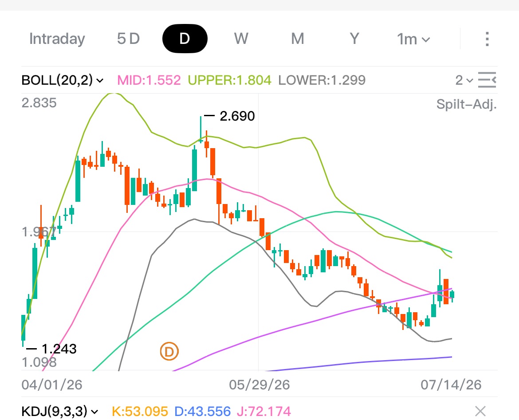Click the latest candlestick near 07/14/26
The height and width of the screenshot is (420, 519).
point(452,295)
